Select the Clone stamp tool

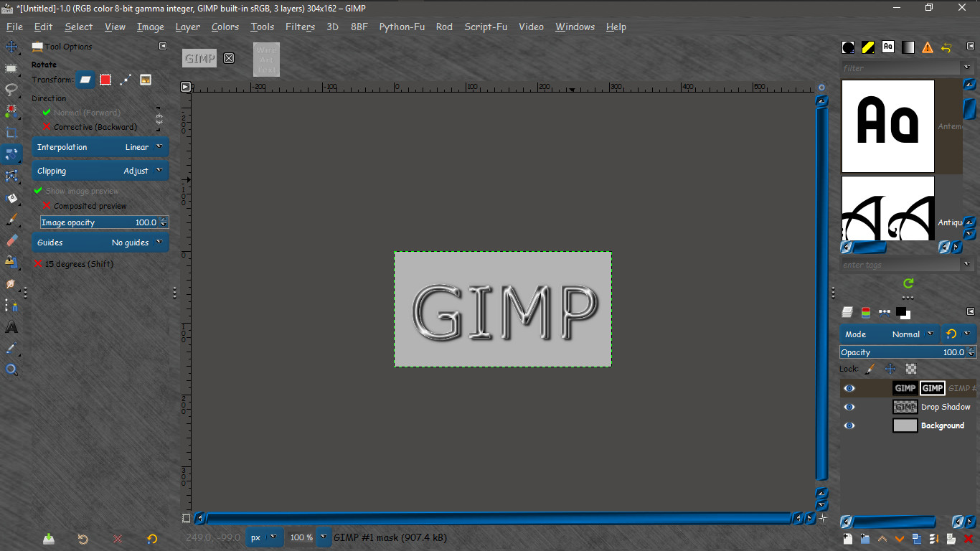coord(11,263)
